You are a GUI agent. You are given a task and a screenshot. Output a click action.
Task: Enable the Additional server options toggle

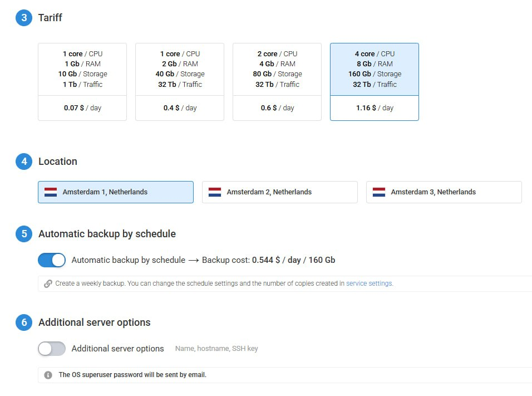click(x=52, y=349)
